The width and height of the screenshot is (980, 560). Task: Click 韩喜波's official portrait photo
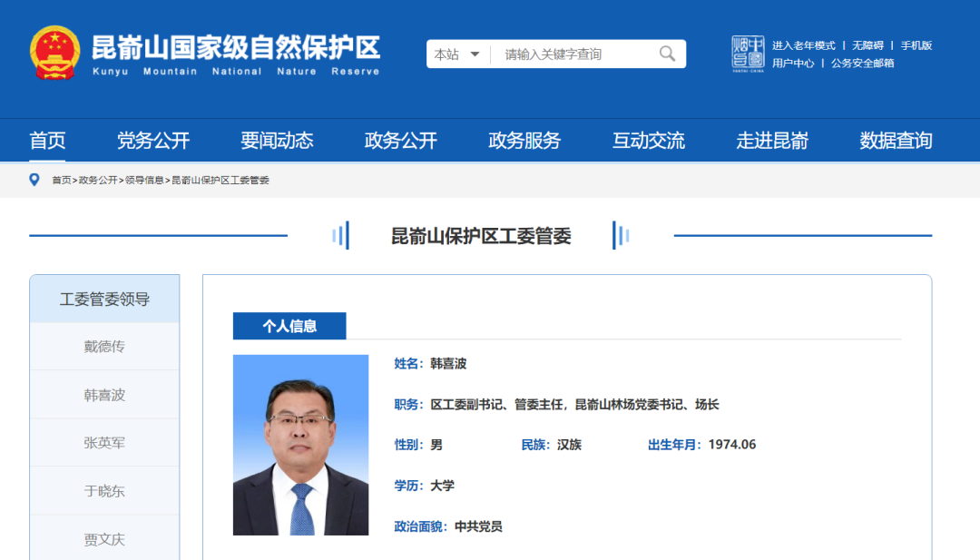pyautogui.click(x=300, y=445)
